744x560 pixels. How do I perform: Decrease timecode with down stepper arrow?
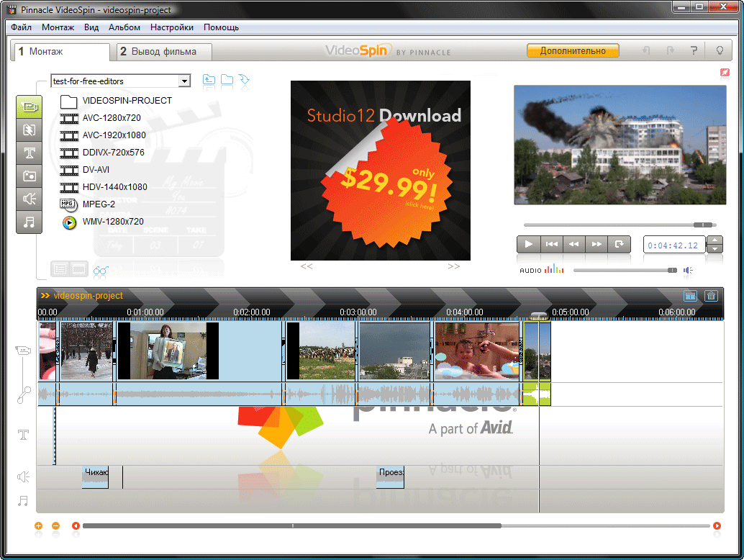click(714, 249)
